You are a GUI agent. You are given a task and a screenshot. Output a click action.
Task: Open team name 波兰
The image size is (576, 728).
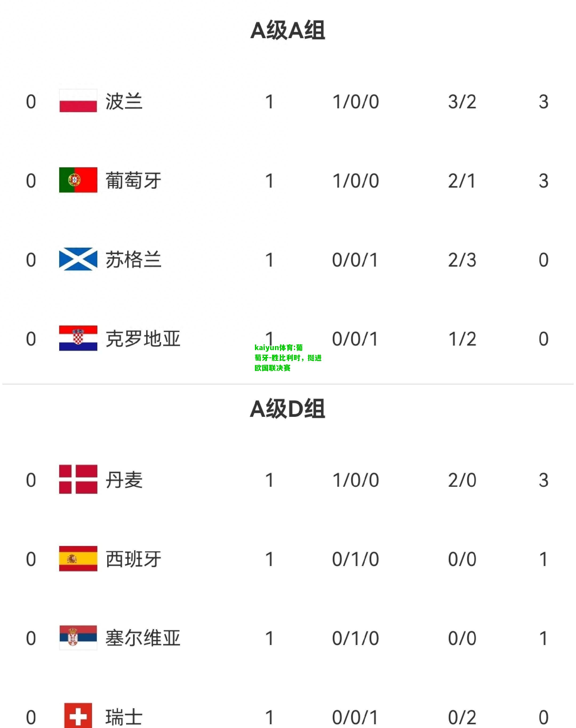click(x=124, y=101)
